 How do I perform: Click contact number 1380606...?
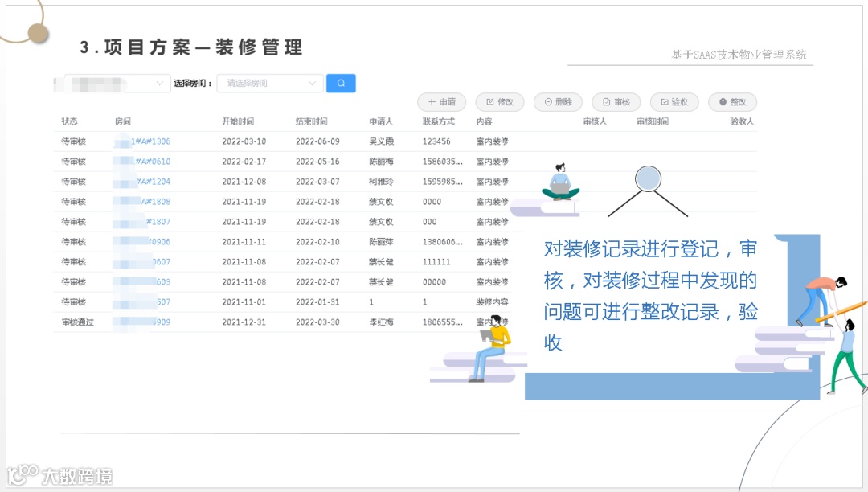(x=442, y=242)
